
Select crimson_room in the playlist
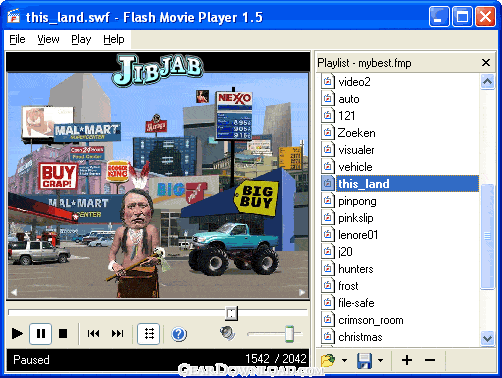tap(399, 320)
